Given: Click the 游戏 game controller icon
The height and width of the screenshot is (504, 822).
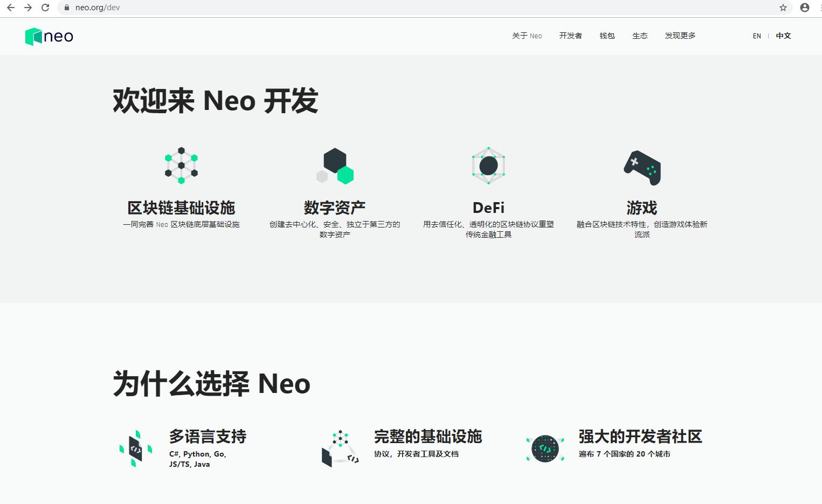Looking at the screenshot, I should click(x=642, y=168).
